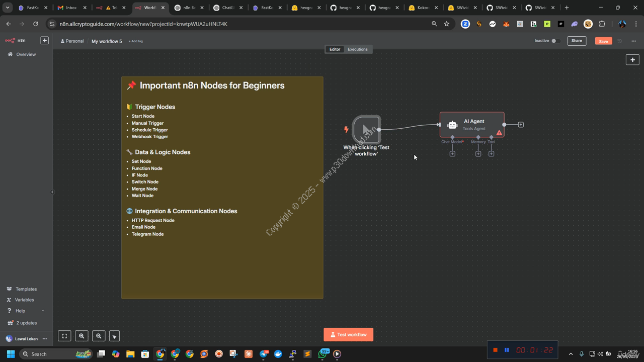The width and height of the screenshot is (644, 362).
Task: Show hidden system tray icons
Action: [571, 354]
